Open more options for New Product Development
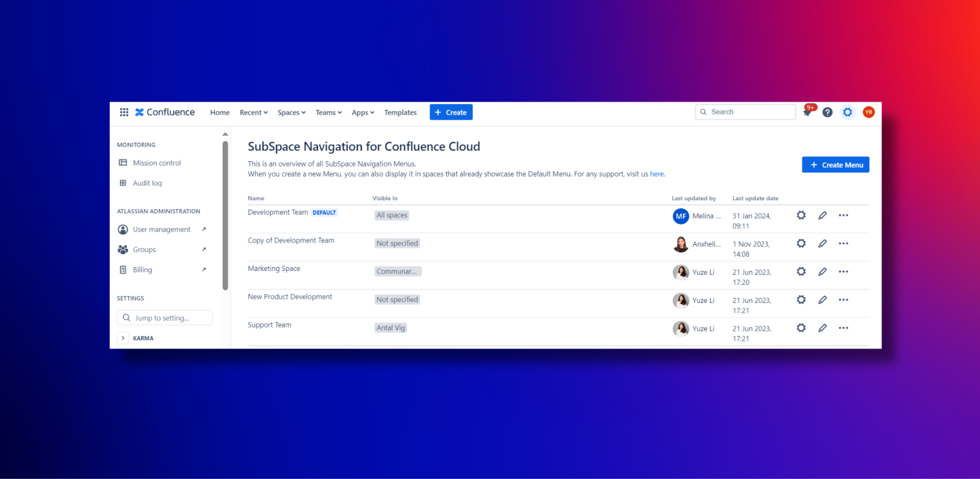This screenshot has width=980, height=479. coord(844,300)
